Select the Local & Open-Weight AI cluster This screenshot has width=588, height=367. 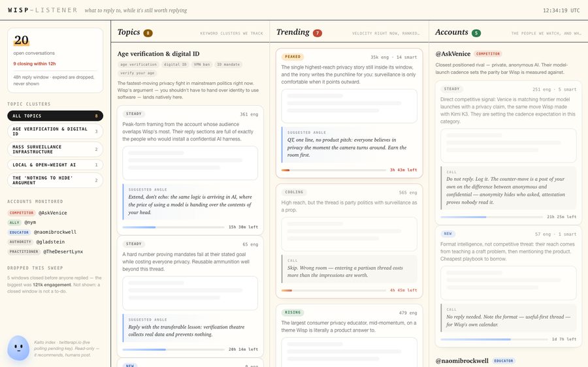tap(55, 165)
